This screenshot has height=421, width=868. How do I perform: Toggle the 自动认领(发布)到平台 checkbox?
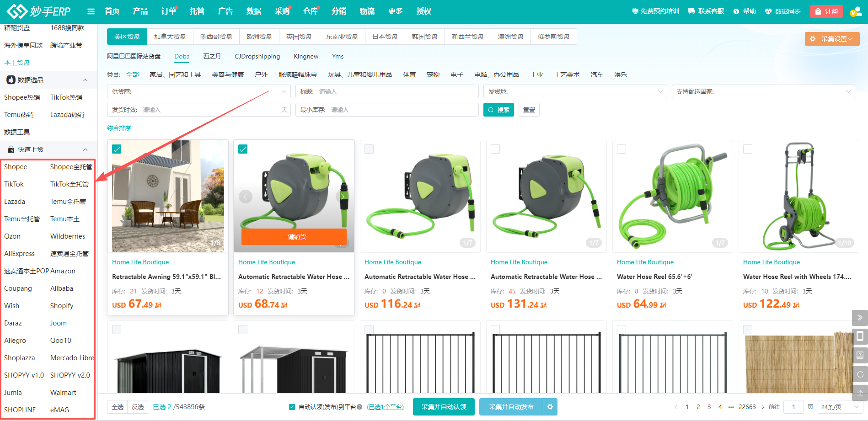[292, 407]
